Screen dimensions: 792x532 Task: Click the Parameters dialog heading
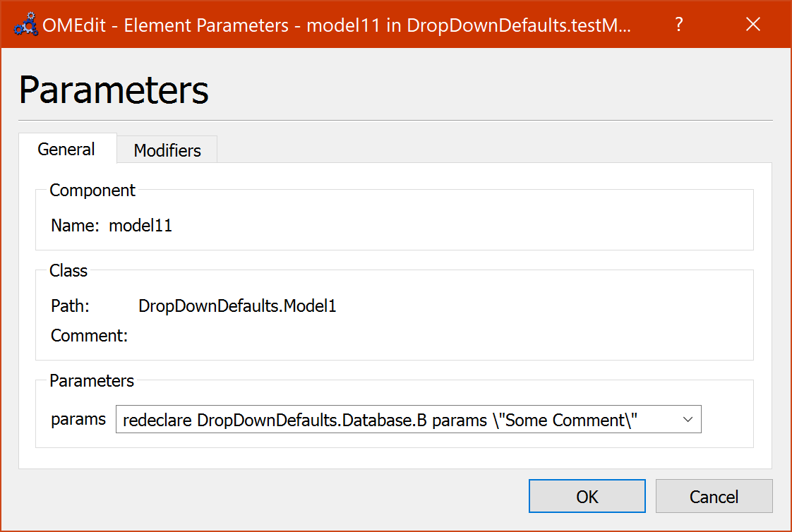point(113,89)
